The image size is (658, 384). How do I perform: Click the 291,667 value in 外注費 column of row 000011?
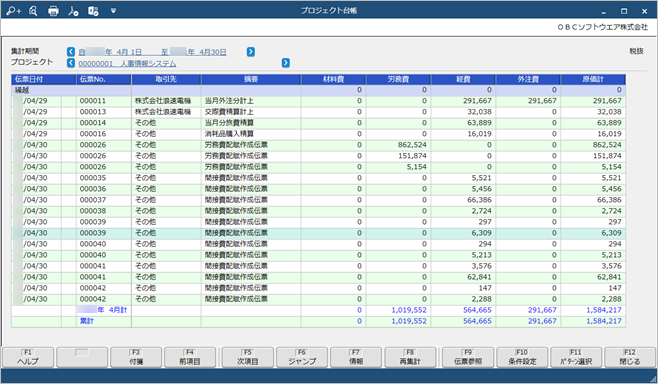542,101
